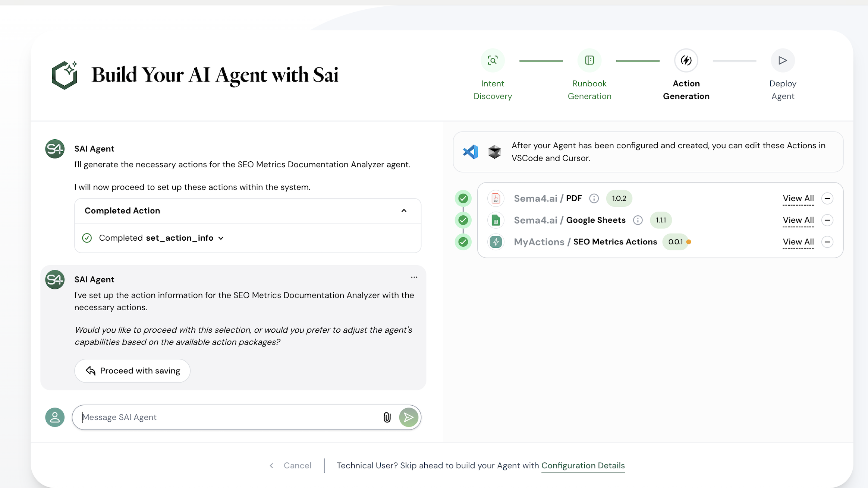Screen dimensions: 868x488
Task: Click Proceed with saving button
Action: (132, 371)
